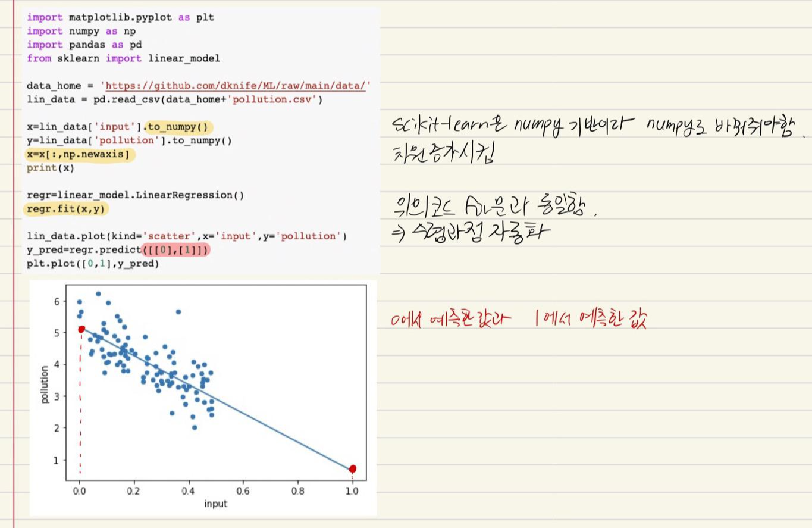Click the highlighted regr.fit(x,y) line

point(67,209)
